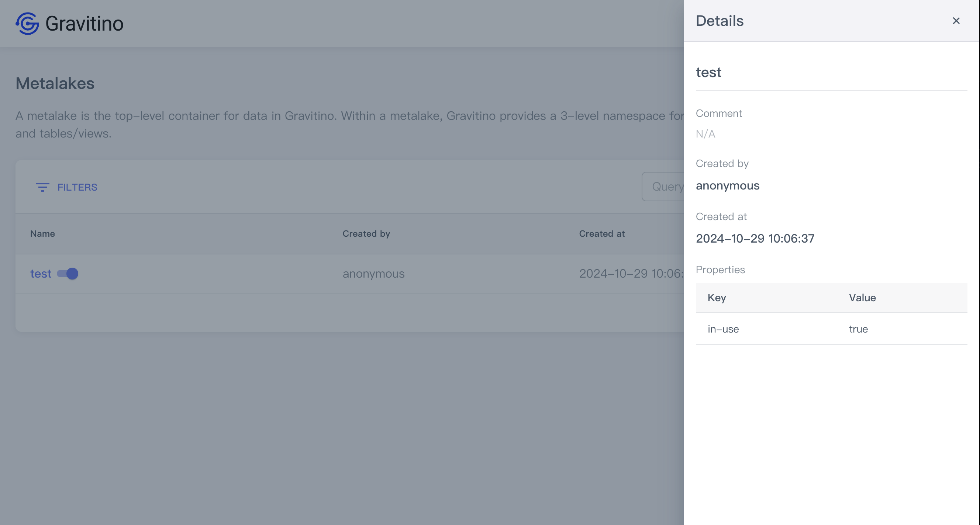
Task: Click the Metalakes page heading
Action: (55, 83)
